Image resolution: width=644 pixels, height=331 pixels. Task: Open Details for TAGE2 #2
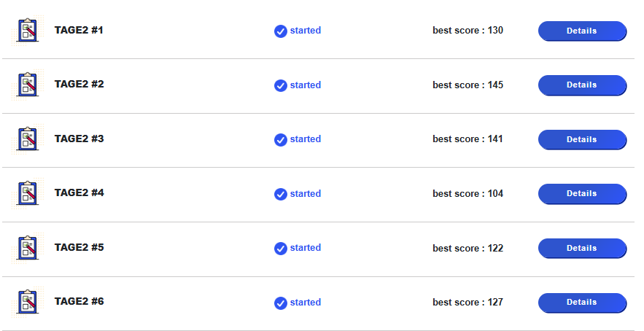point(583,85)
